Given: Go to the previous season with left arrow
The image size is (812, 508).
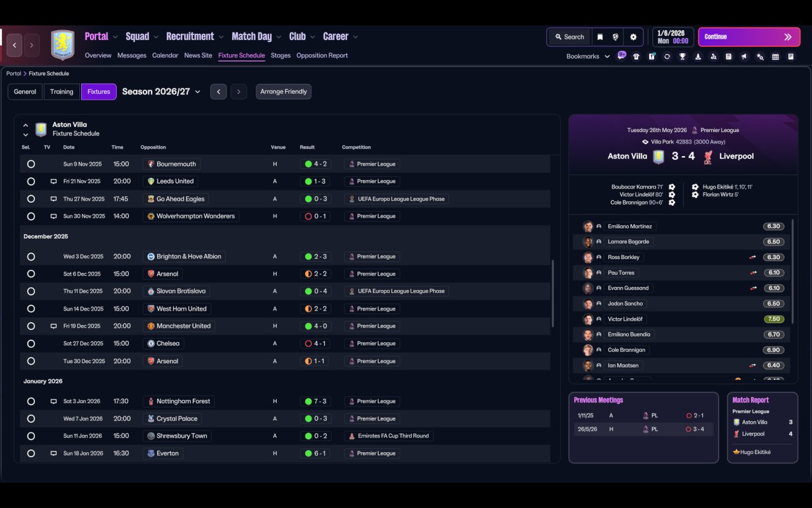Looking at the screenshot, I should click(218, 91).
